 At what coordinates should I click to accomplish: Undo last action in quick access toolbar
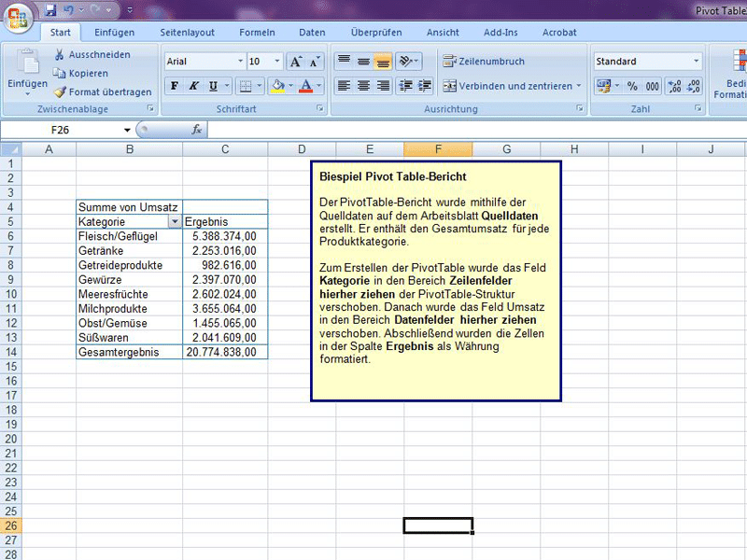68,9
